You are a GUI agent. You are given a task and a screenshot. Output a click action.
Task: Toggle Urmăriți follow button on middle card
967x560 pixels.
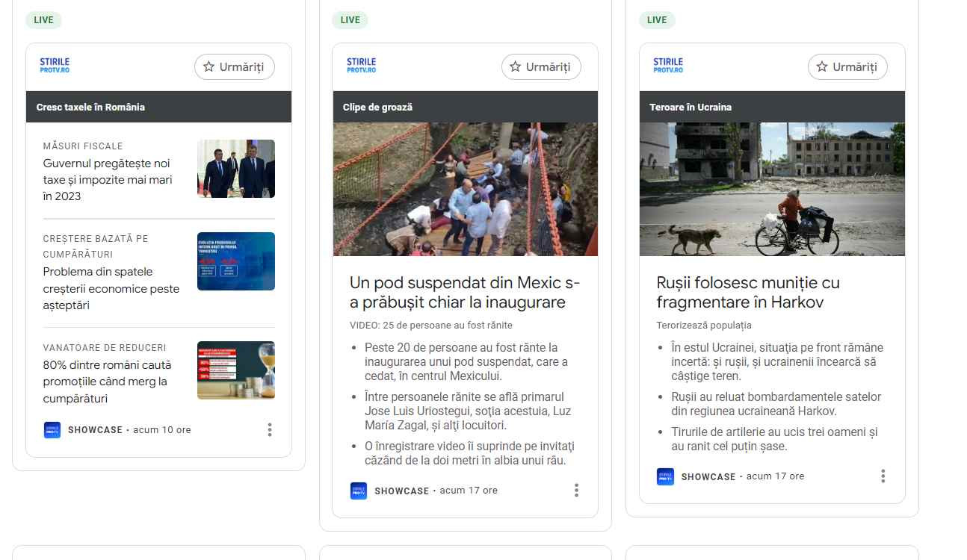click(x=541, y=67)
